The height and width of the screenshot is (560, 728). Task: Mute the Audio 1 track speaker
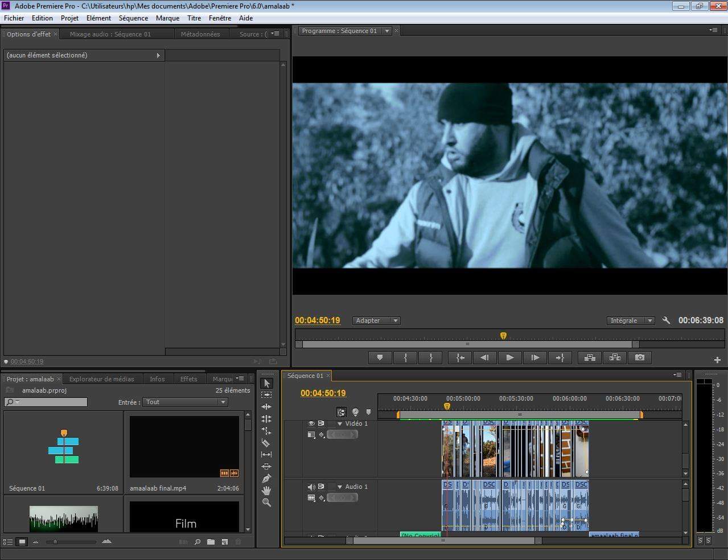click(x=311, y=487)
